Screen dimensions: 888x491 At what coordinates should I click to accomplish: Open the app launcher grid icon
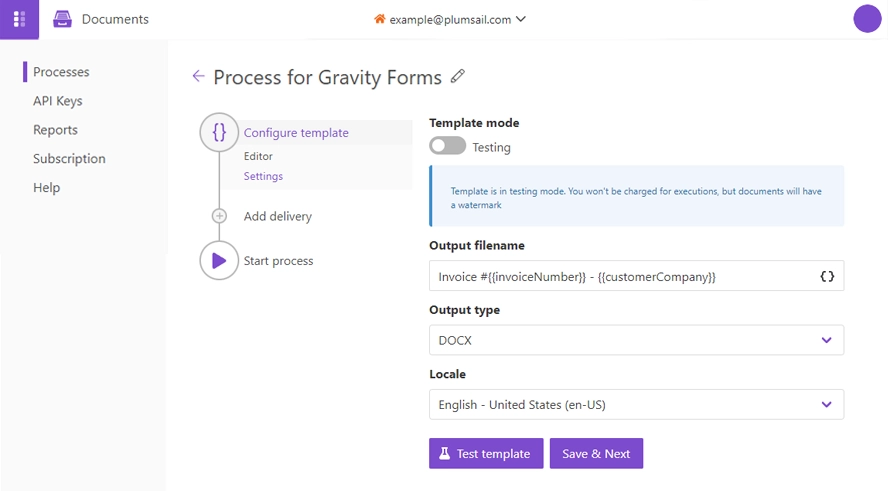point(19,19)
